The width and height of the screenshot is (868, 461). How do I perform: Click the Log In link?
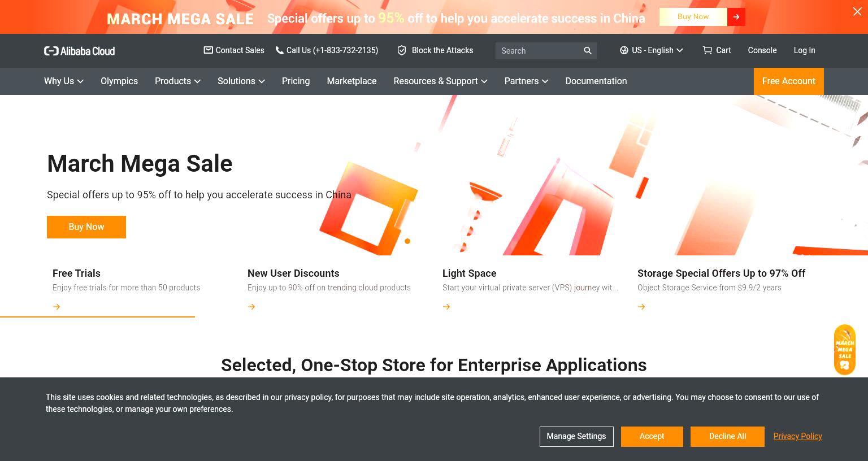[x=804, y=50]
